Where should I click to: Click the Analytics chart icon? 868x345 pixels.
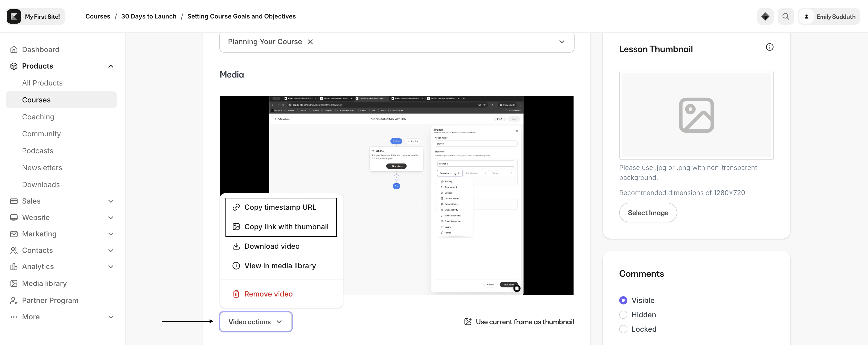point(14,266)
